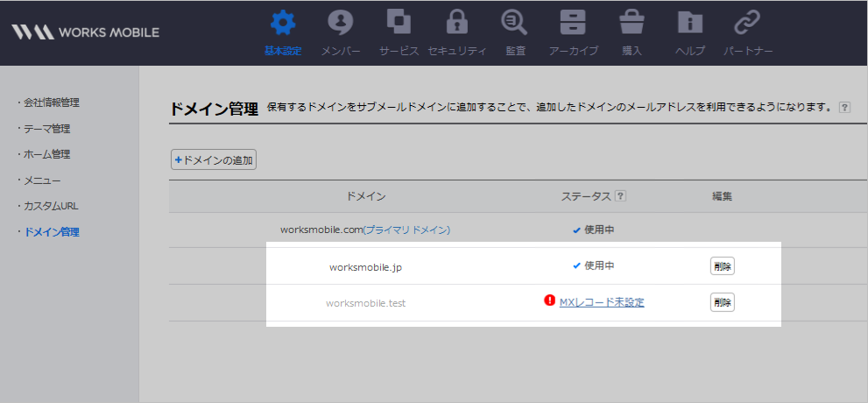Open the サービス overlapping squares icon
Viewport: 868px width, 403px height.
[x=399, y=21]
